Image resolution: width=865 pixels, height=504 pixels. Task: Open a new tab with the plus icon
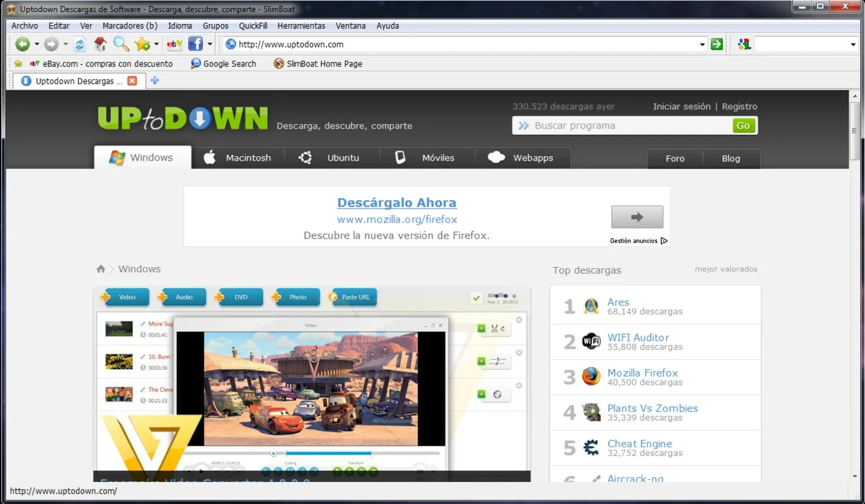coord(154,81)
